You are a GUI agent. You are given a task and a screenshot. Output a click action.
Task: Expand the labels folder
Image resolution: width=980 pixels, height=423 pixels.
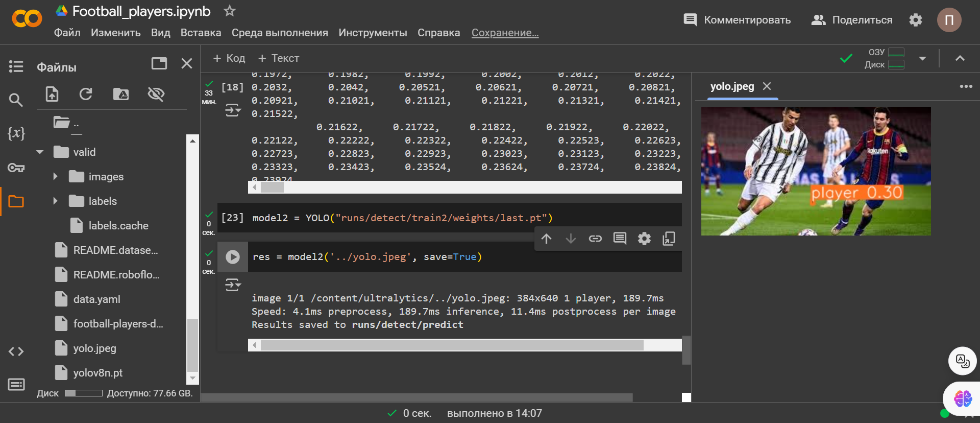55,201
